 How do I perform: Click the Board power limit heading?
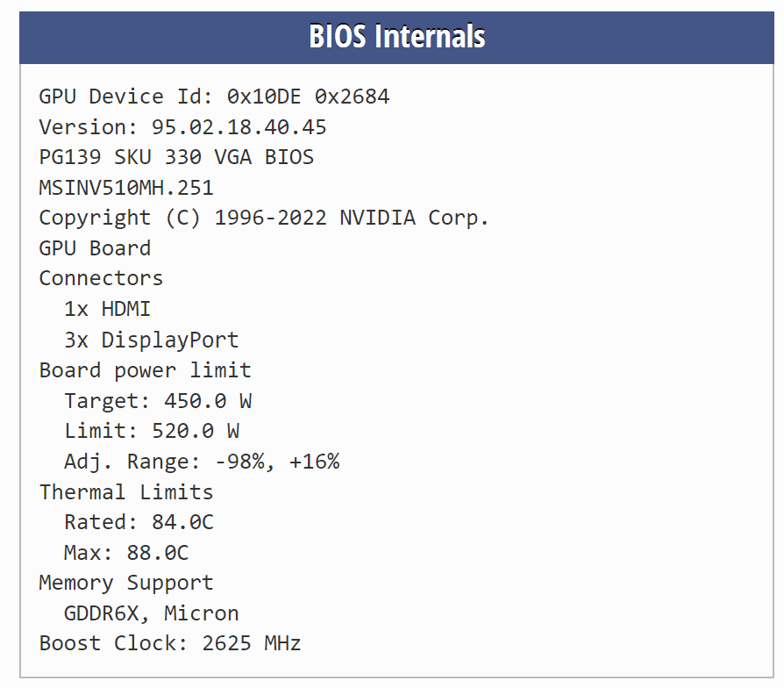tap(145, 371)
